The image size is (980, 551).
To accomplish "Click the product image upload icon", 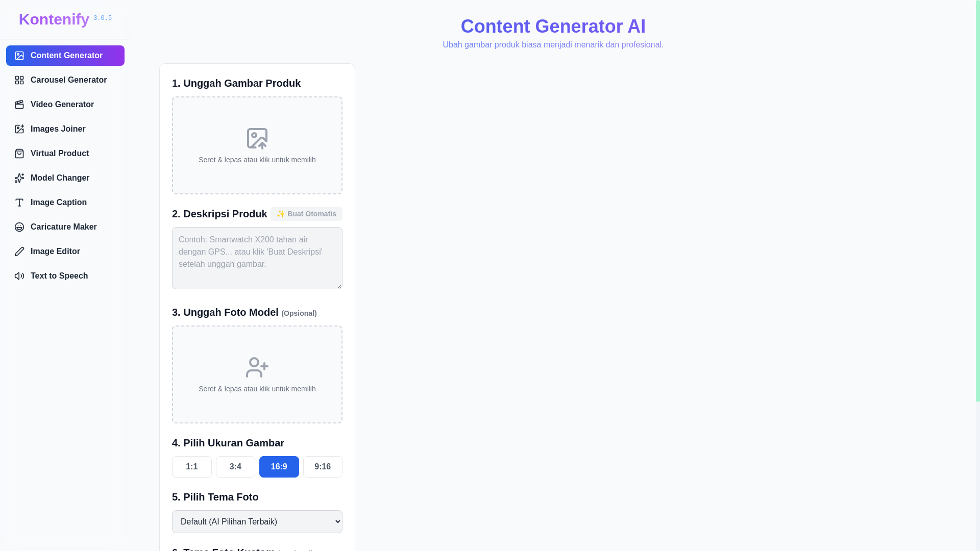I will [257, 138].
